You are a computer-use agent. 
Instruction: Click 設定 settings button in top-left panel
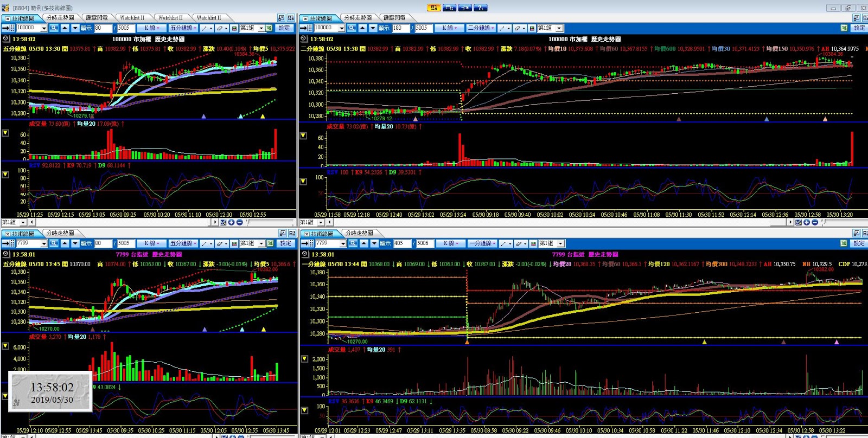[284, 28]
